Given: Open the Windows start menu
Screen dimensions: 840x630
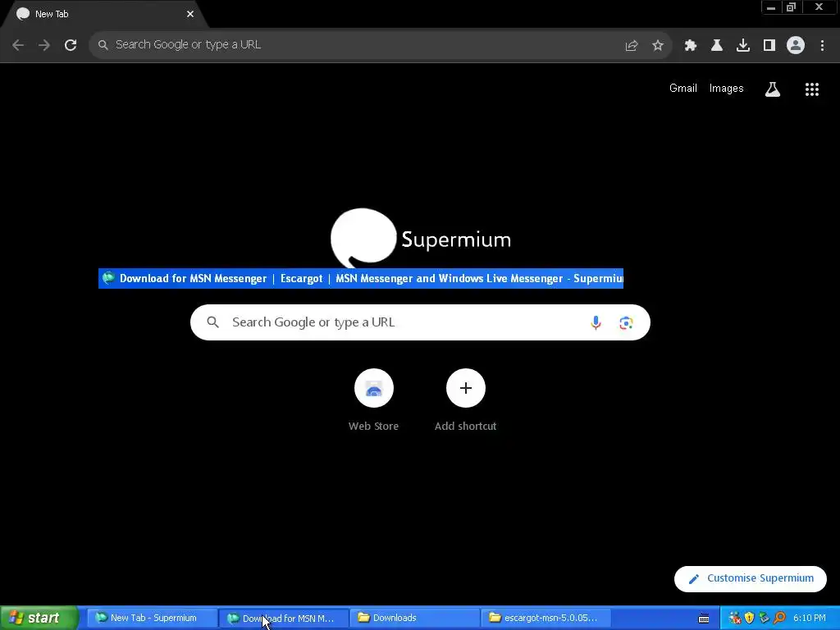Looking at the screenshot, I should click(39, 618).
